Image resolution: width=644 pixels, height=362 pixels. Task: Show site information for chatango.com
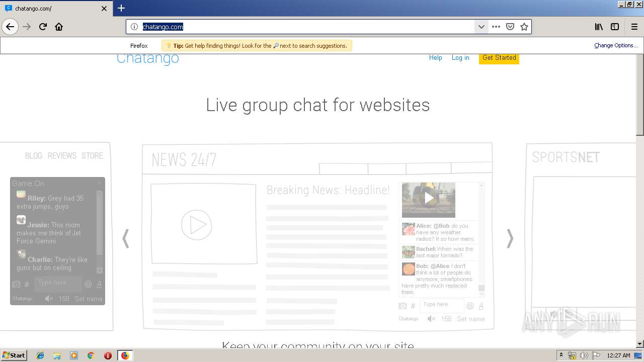(x=134, y=27)
